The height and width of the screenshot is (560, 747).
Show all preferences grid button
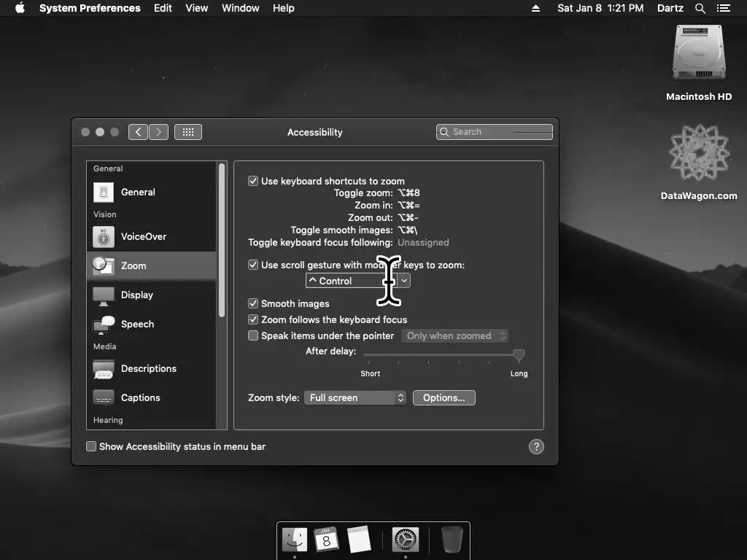[188, 132]
